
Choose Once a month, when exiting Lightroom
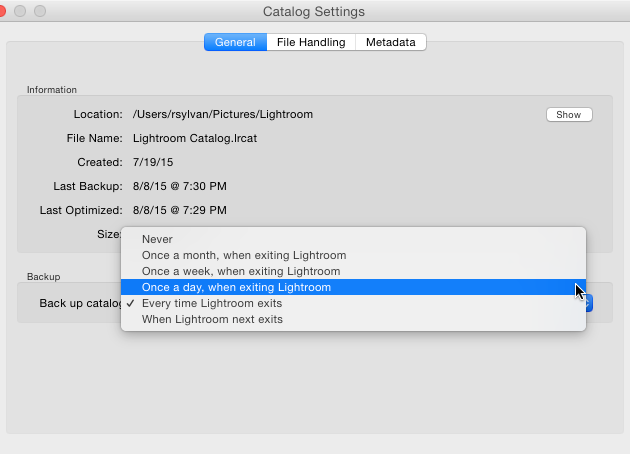[353, 255]
